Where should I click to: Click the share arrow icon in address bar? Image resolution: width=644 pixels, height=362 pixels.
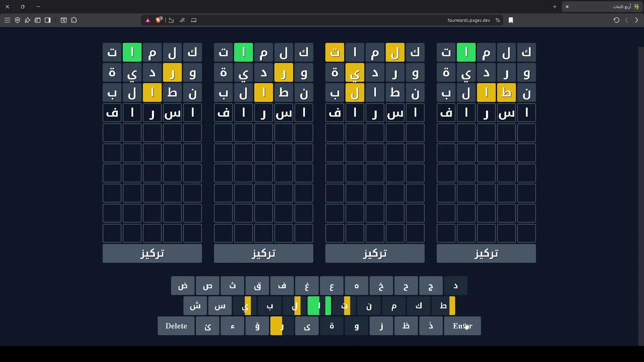point(171,20)
